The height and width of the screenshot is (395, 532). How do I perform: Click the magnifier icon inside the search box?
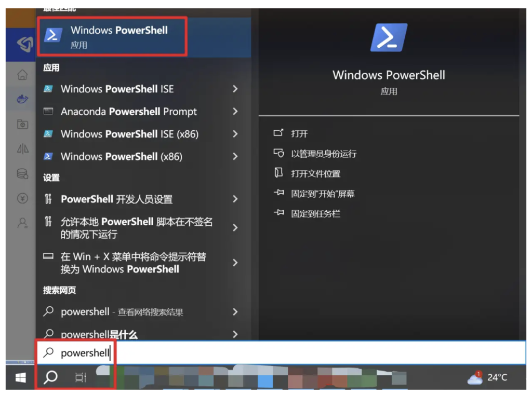click(48, 352)
